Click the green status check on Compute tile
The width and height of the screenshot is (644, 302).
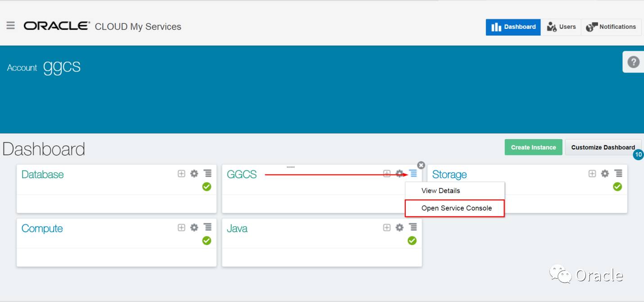(x=207, y=240)
